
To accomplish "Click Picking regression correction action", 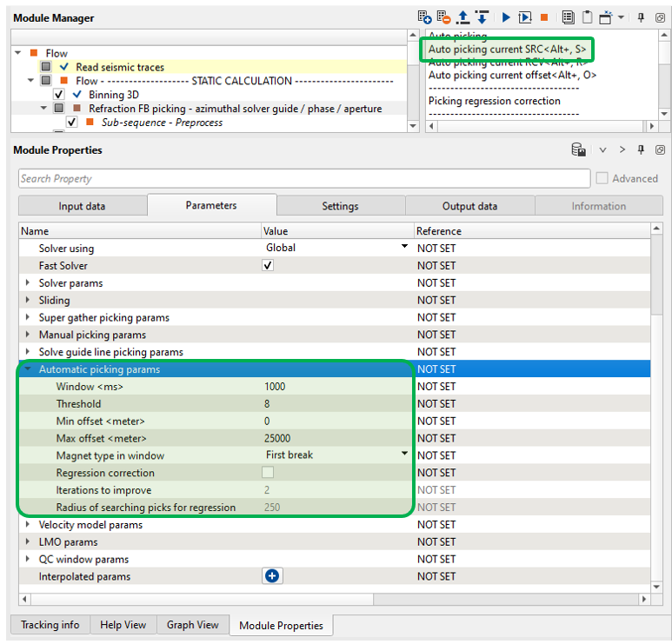I will tap(494, 101).
